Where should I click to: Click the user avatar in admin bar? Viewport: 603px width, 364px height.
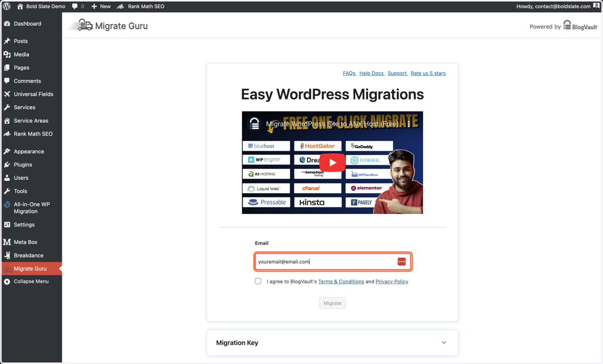click(x=596, y=7)
